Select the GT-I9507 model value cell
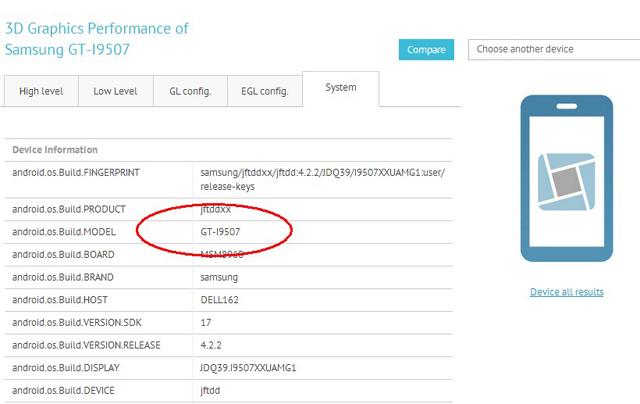Image resolution: width=640 pixels, height=404 pixels. tap(220, 232)
